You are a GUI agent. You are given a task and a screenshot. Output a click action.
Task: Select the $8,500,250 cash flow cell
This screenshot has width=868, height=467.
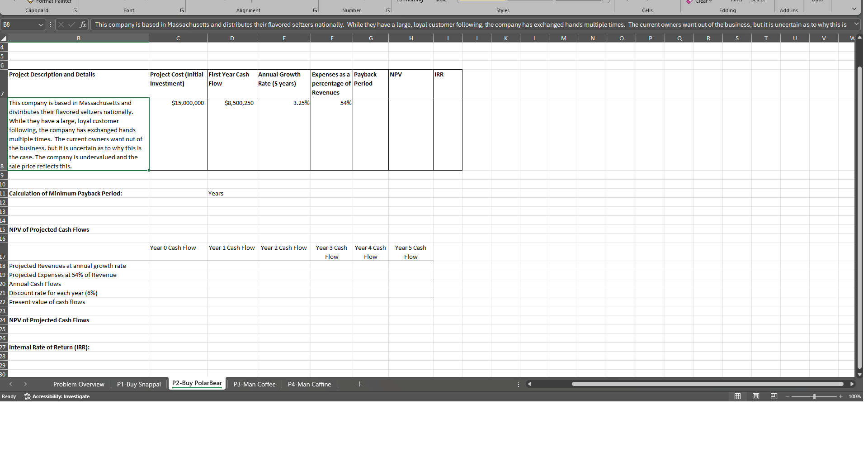[x=232, y=134]
